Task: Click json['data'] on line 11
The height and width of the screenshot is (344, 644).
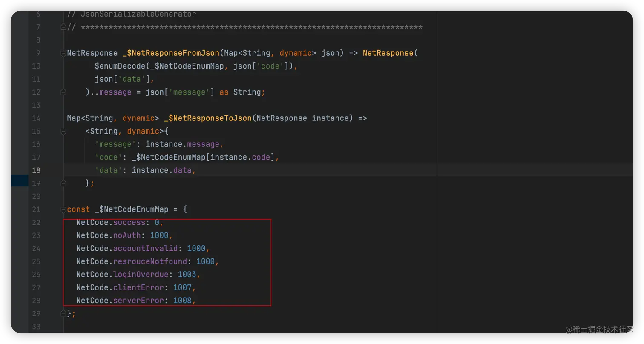Action: tap(122, 79)
